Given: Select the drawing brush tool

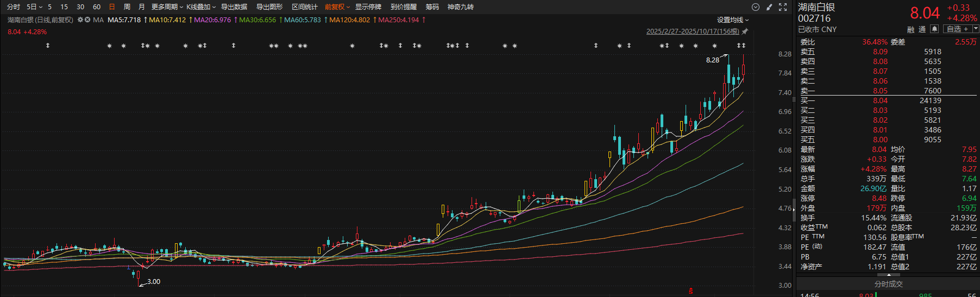Looking at the screenshot, I should pos(769,7).
